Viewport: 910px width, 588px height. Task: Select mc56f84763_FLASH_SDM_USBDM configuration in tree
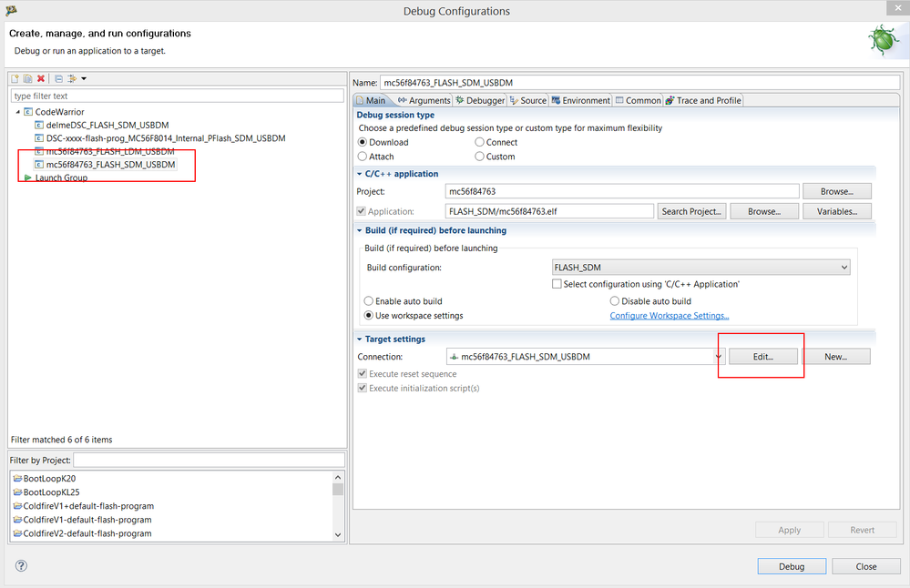111,165
